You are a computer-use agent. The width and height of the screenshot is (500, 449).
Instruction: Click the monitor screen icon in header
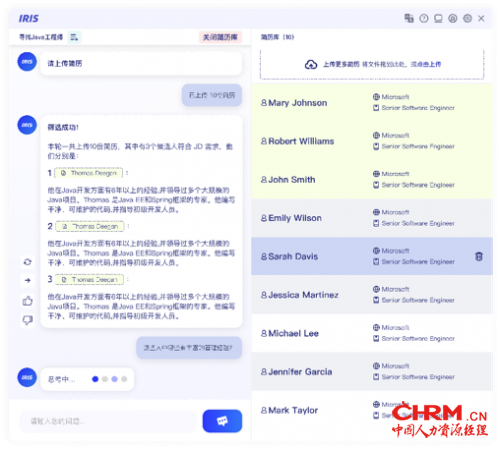(438, 18)
